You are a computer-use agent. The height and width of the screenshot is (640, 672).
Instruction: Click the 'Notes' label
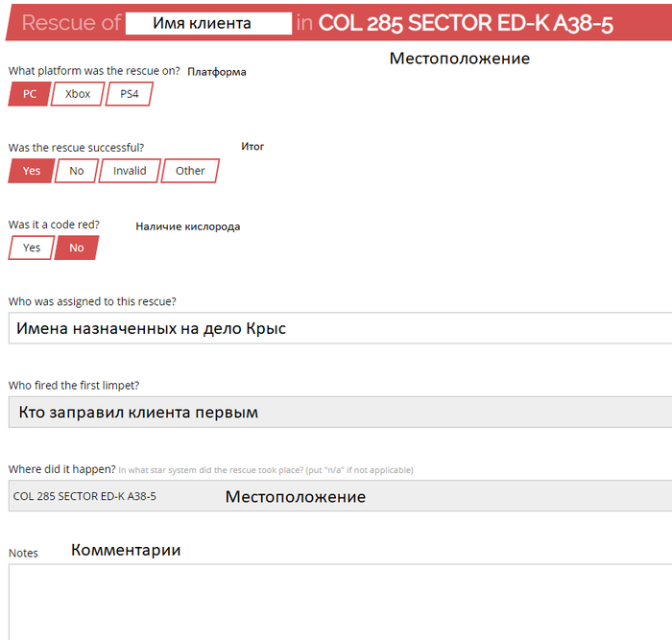(23, 553)
